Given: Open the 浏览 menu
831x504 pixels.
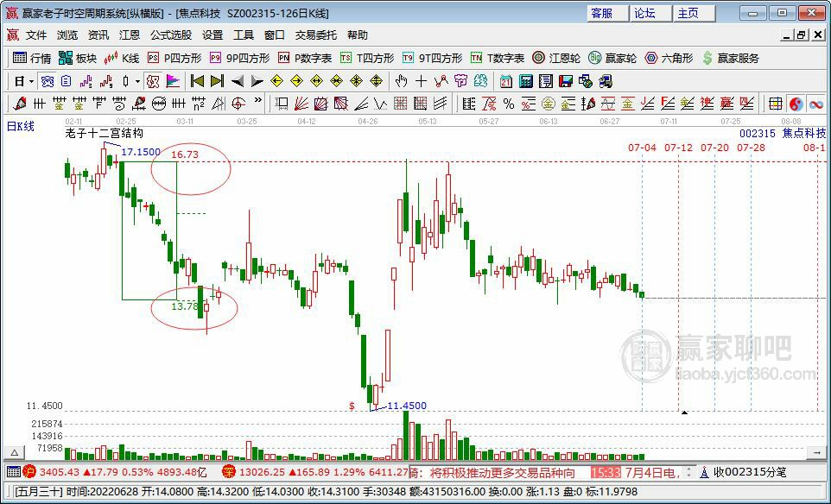Looking at the screenshot, I should point(67,35).
